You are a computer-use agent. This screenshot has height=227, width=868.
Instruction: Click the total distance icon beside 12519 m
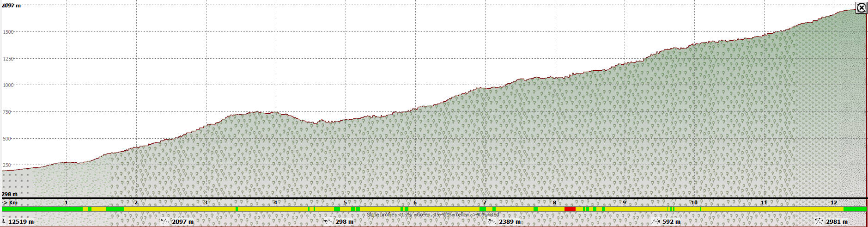[4, 221]
